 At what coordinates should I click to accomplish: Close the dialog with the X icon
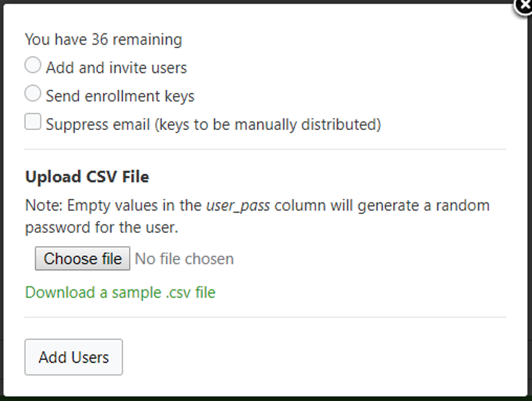[x=524, y=6]
